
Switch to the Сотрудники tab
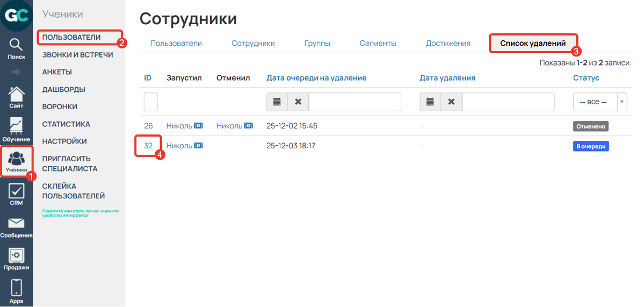coord(253,43)
